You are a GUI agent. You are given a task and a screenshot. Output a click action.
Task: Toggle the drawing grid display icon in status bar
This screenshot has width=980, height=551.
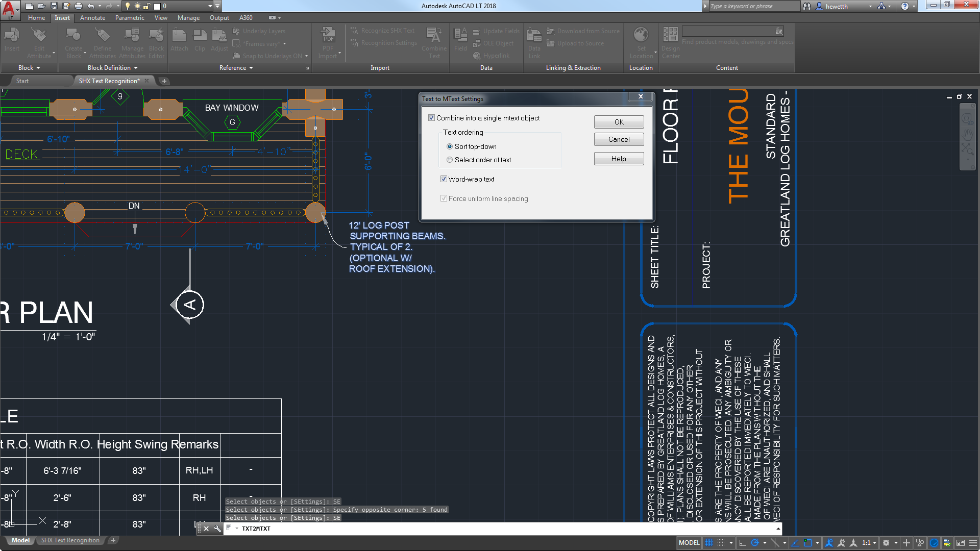tap(709, 543)
